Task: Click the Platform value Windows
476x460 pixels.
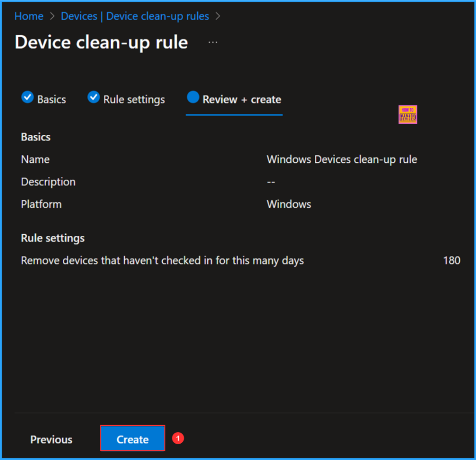Action: [289, 204]
